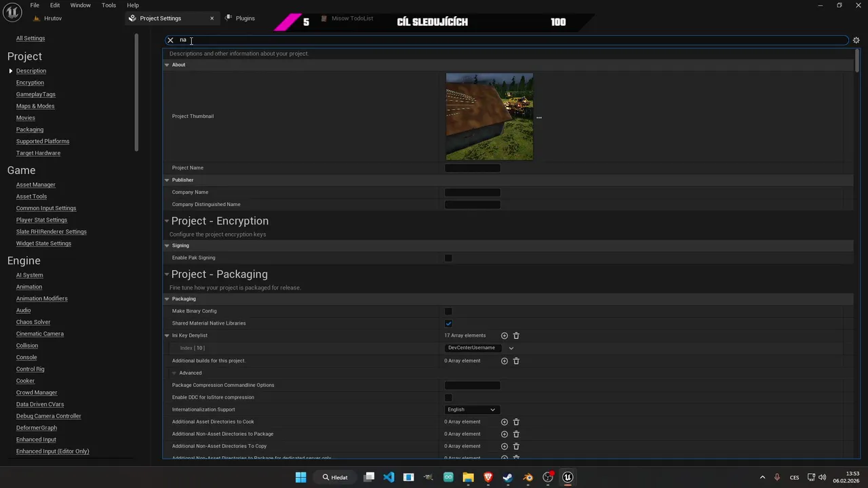Open the DevCenterUsername index dropdown arrow
Image resolution: width=868 pixels, height=488 pixels.
click(511, 348)
